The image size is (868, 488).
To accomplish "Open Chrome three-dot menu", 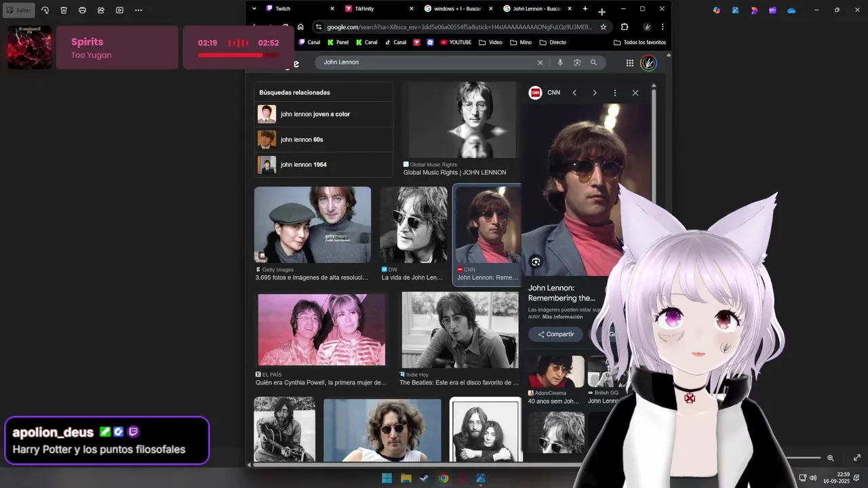I will point(662,26).
